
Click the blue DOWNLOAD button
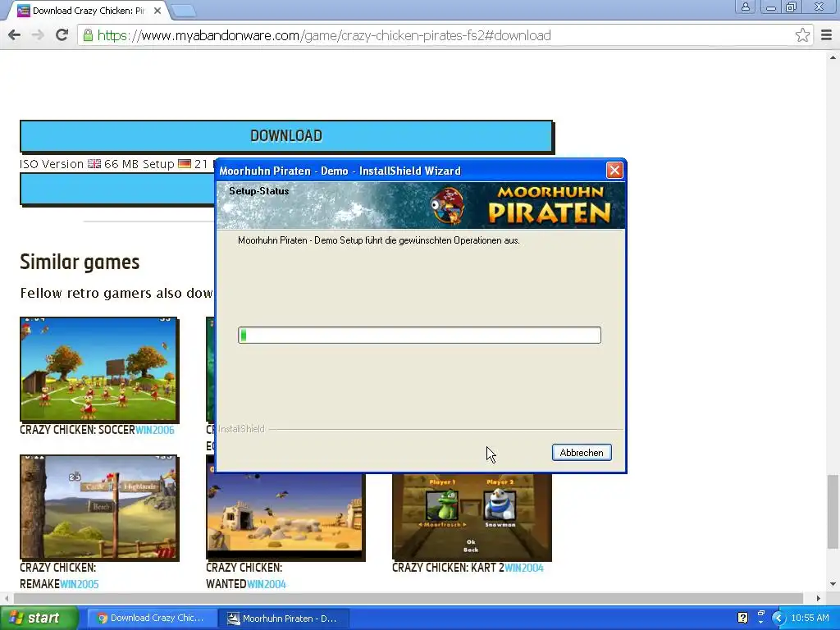286,136
